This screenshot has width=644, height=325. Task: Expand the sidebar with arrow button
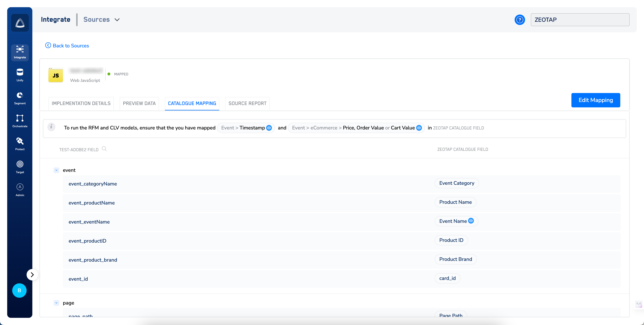[32, 275]
